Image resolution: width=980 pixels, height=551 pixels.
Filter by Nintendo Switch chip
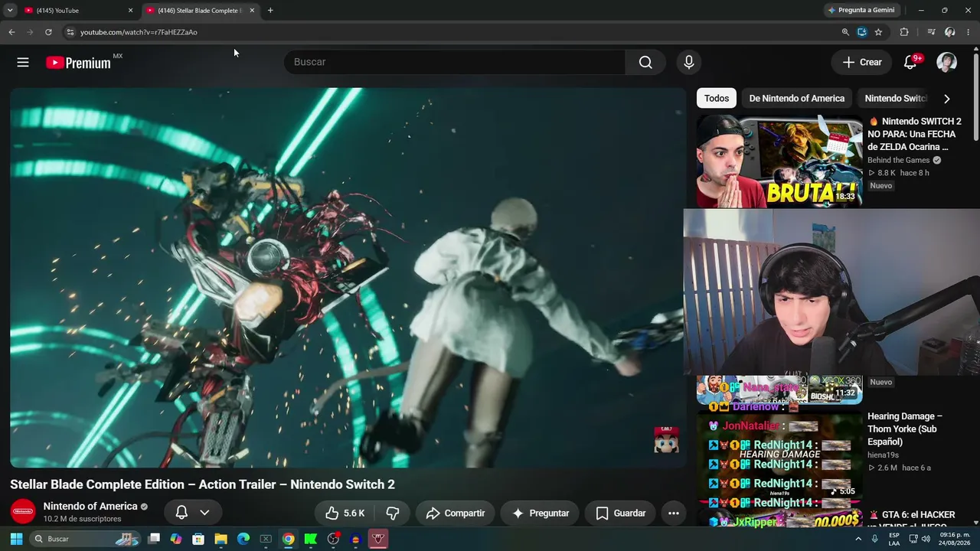coord(894,98)
